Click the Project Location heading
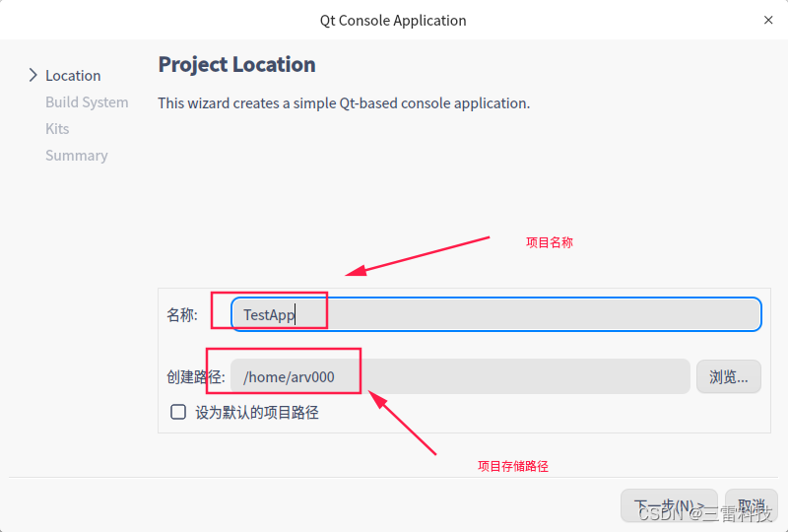The image size is (788, 532). (x=236, y=64)
